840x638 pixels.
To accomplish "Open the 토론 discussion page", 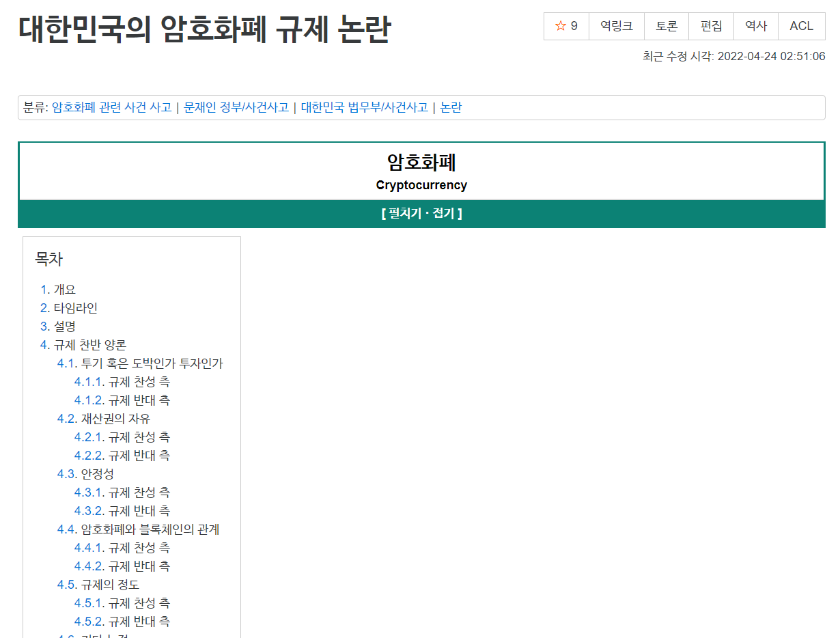I will pos(667,26).
